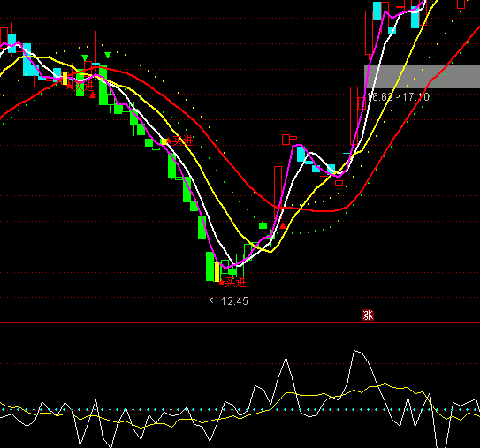This screenshot has height=448, width=480.
Task: Click the red up-triangle near the rebound
Action: click(283, 226)
